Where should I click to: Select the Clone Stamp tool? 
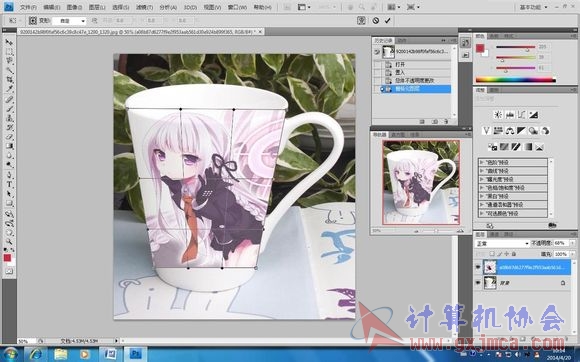pos(9,118)
